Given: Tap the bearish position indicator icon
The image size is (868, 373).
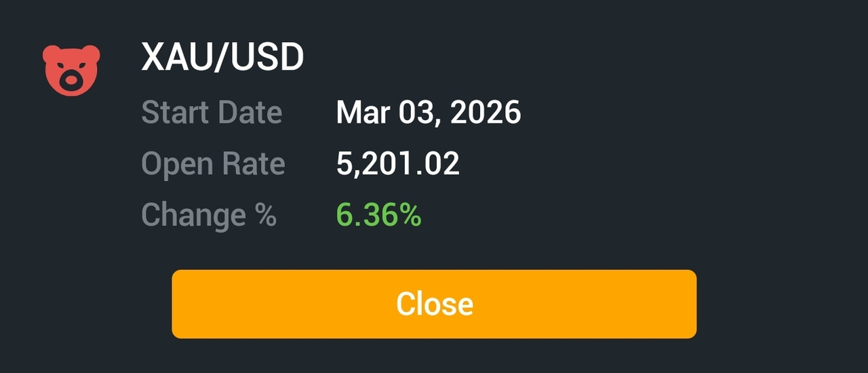Looking at the screenshot, I should point(71,70).
